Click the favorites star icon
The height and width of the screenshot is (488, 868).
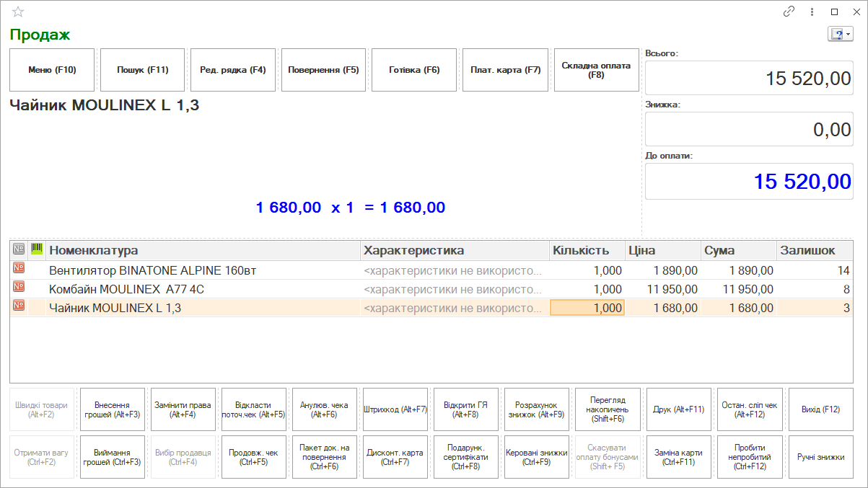[18, 12]
